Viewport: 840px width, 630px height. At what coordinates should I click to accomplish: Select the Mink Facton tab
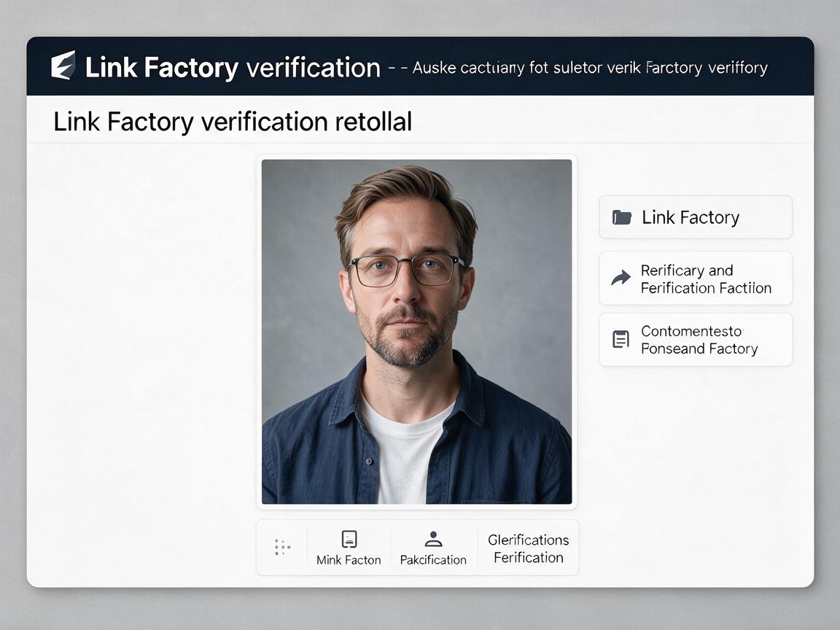tap(349, 548)
